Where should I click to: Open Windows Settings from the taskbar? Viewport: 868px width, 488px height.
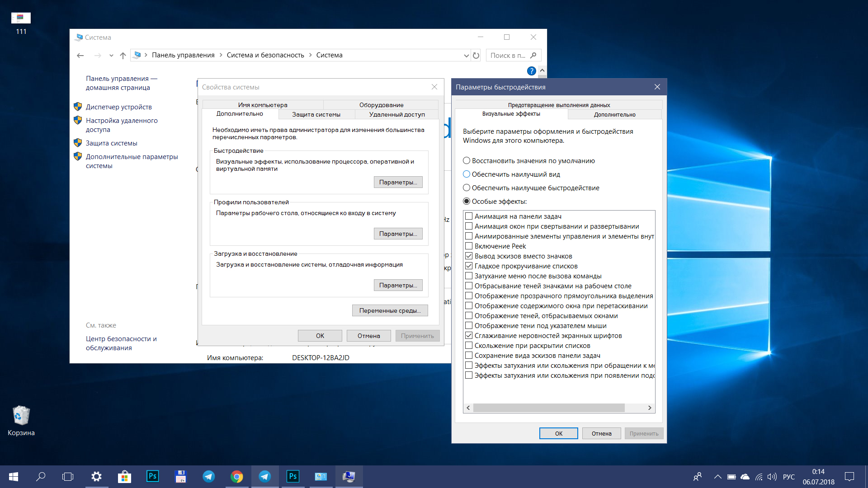coord(96,476)
